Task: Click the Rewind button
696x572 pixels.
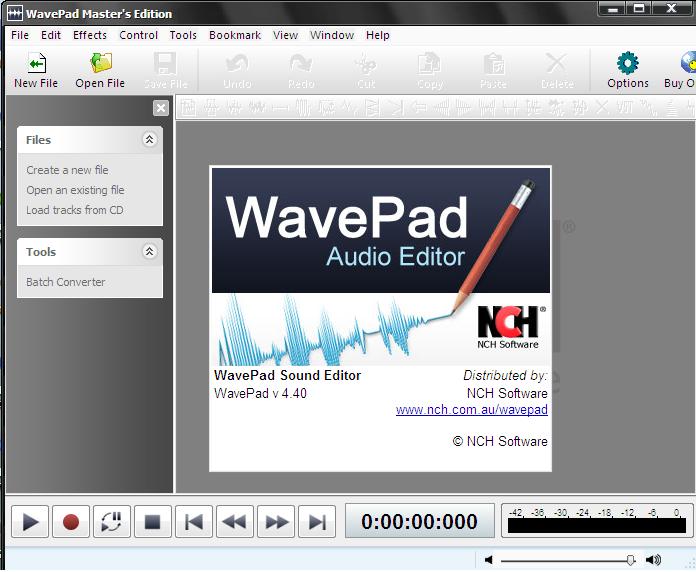Action: tap(235, 521)
